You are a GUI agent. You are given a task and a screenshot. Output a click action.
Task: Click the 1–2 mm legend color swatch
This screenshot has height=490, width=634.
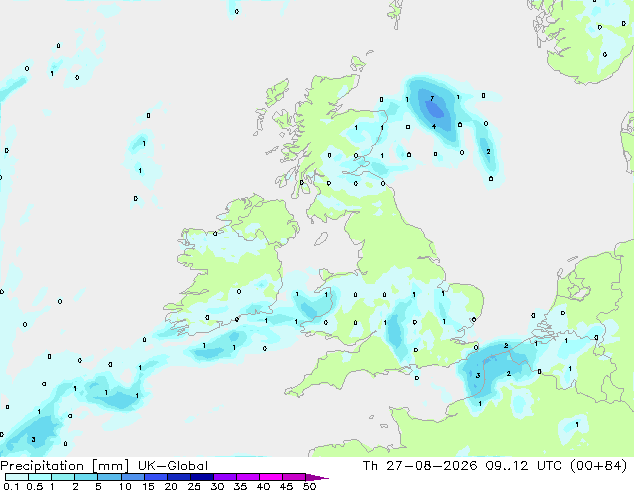(x=63, y=477)
